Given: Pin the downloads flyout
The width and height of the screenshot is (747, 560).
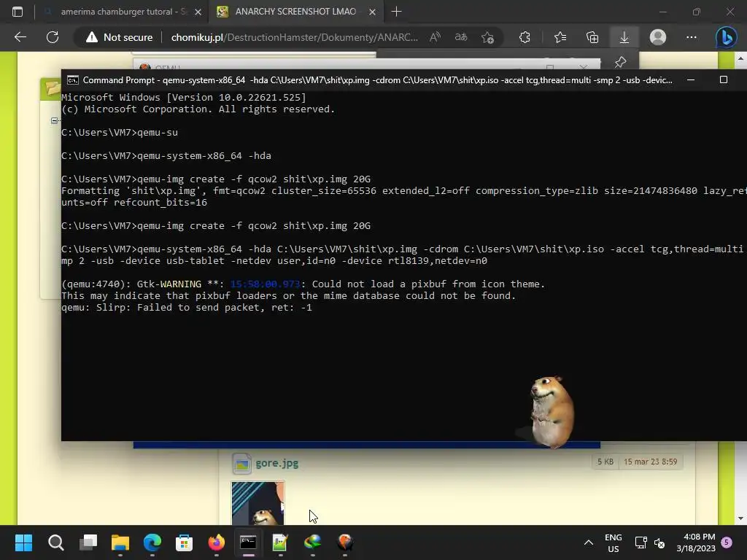Looking at the screenshot, I should click(x=620, y=62).
